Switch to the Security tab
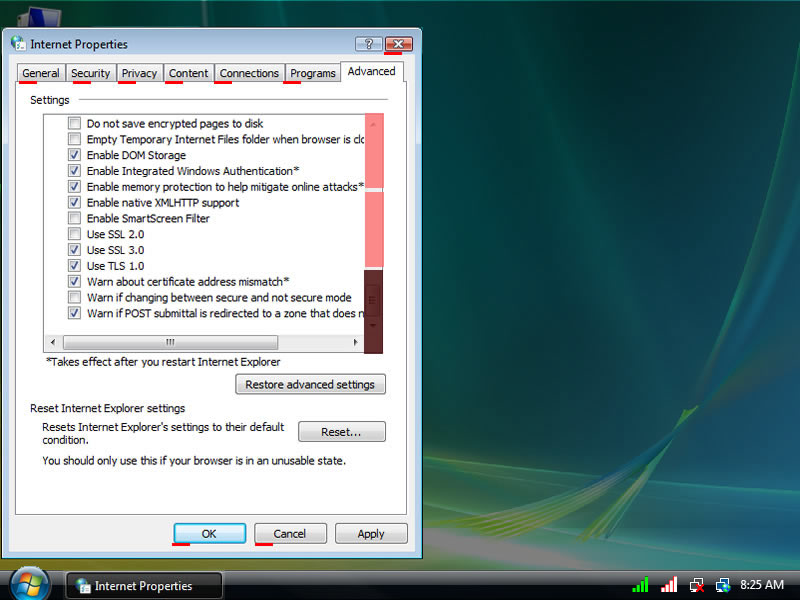The width and height of the screenshot is (800, 600). [x=90, y=73]
